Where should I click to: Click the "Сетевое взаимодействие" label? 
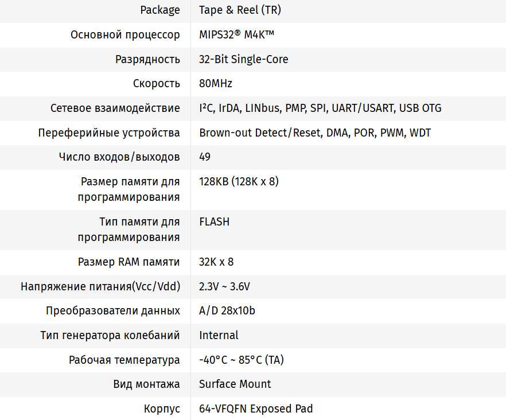pos(115,108)
